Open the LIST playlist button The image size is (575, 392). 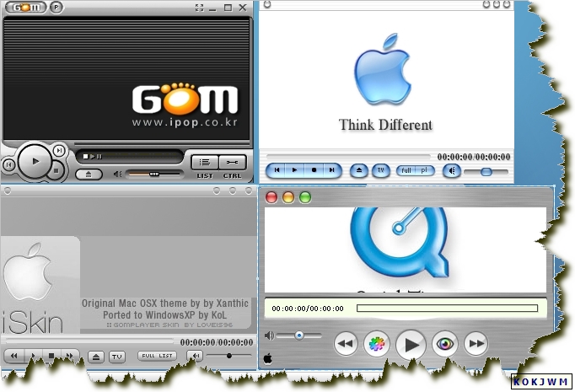pyautogui.click(x=205, y=162)
